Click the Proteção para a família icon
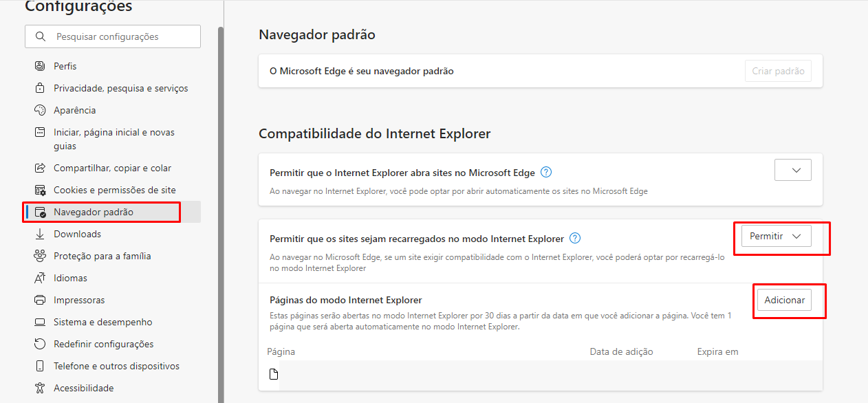 (40, 256)
